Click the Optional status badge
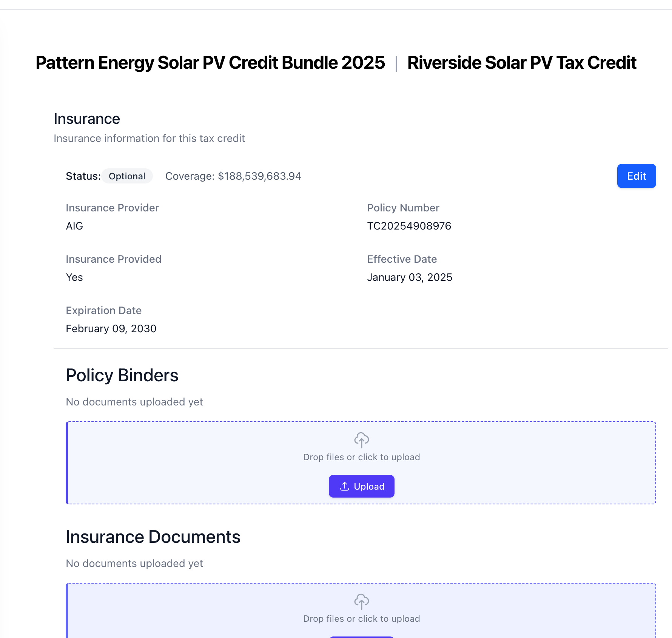Screen dimensions: 672x638 127,176
